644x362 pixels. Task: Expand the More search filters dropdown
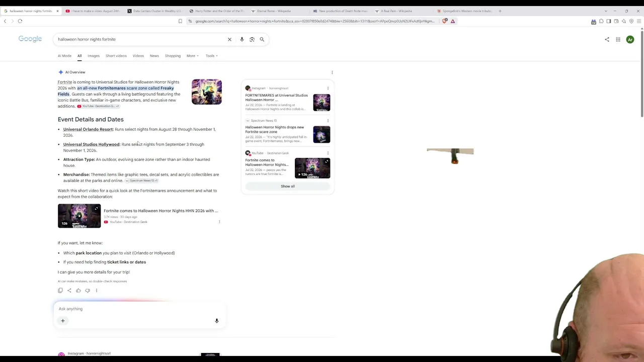point(193,56)
